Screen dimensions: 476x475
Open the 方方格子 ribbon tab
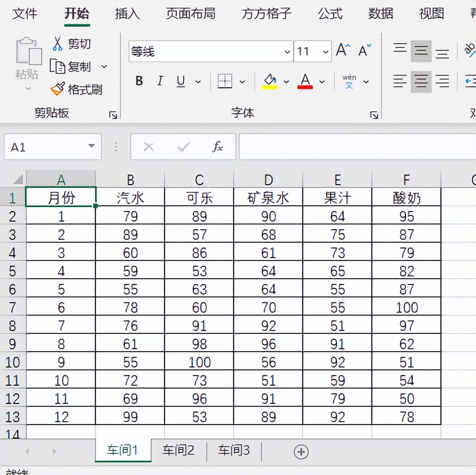coord(266,14)
